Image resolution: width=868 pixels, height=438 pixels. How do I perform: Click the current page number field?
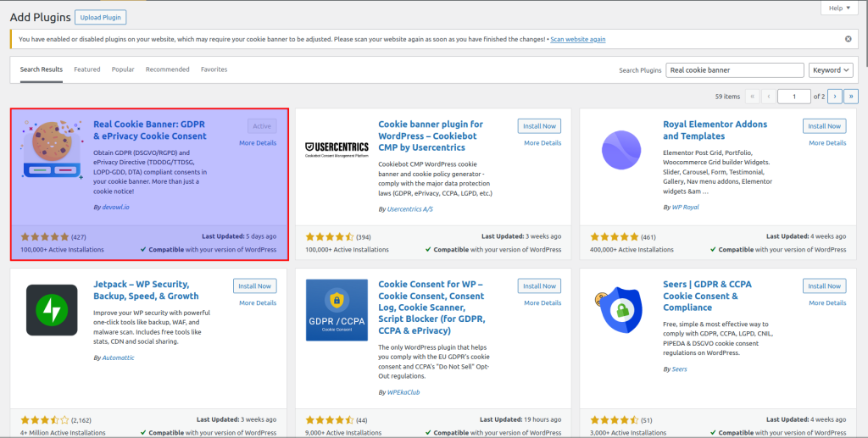793,97
